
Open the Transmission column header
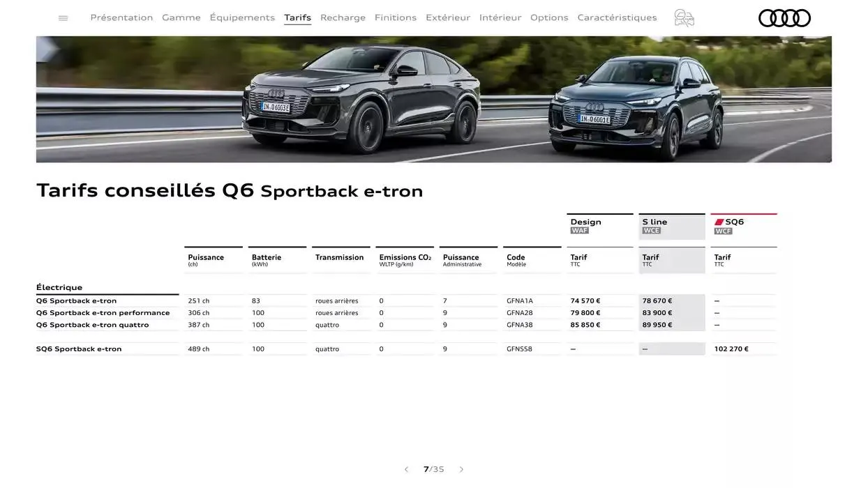340,257
